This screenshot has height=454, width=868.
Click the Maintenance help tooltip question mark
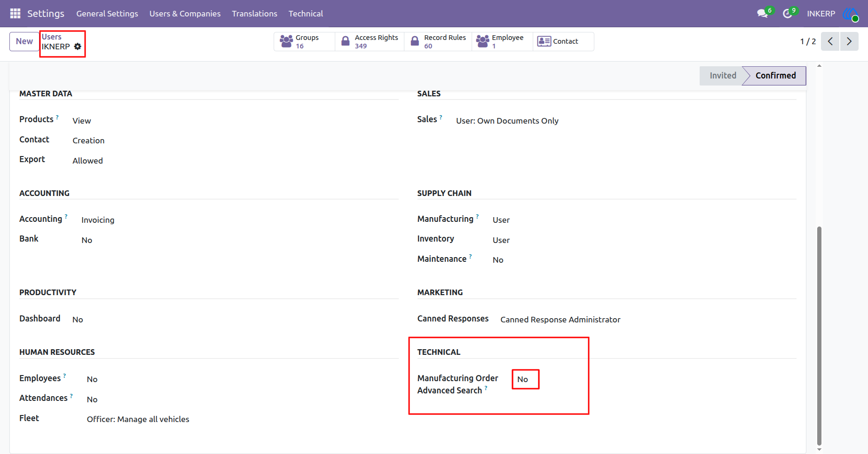pyautogui.click(x=470, y=256)
